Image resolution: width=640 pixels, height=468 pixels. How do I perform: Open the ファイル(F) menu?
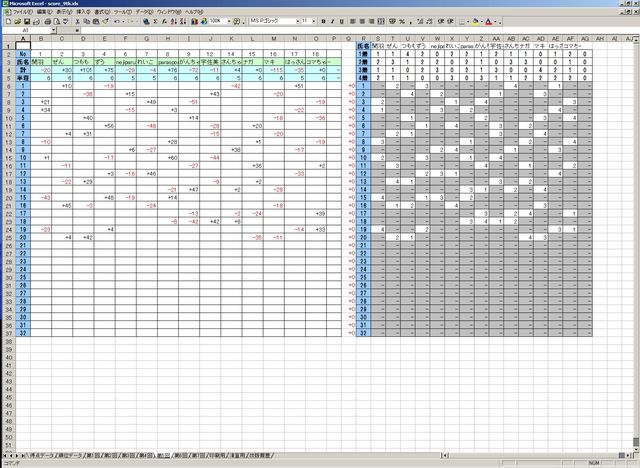pos(22,11)
